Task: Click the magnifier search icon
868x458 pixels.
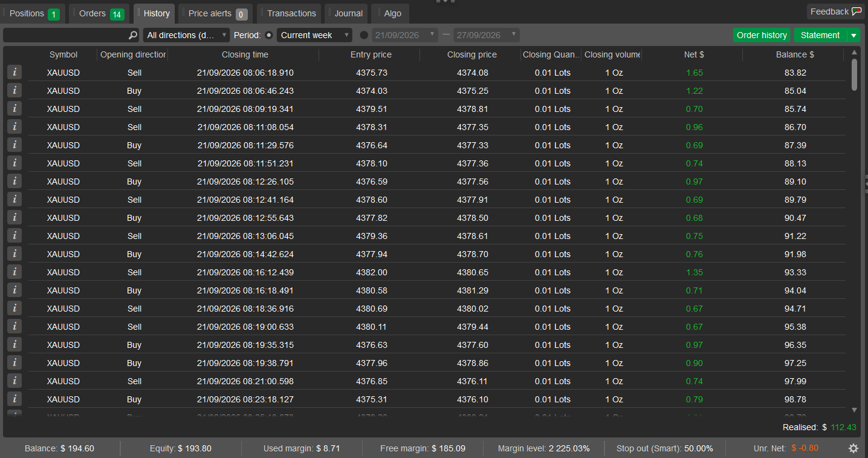Action: tap(133, 35)
